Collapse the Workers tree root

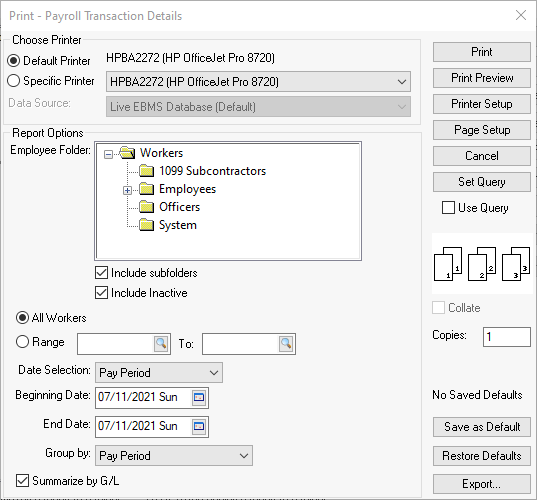click(x=108, y=154)
